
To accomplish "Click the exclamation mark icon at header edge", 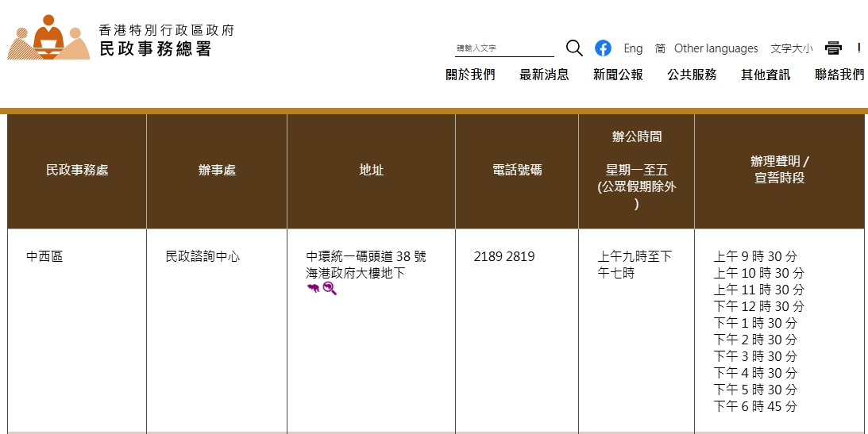I will (x=858, y=48).
